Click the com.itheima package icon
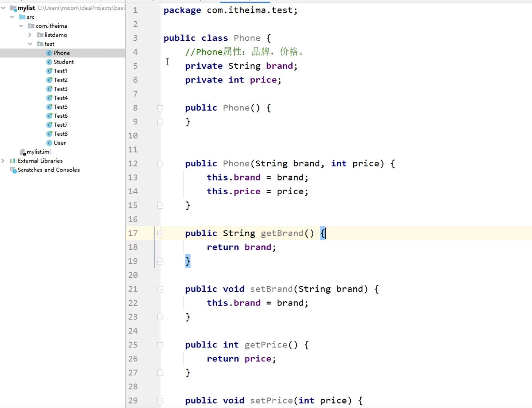The height and width of the screenshot is (408, 532). (31, 26)
